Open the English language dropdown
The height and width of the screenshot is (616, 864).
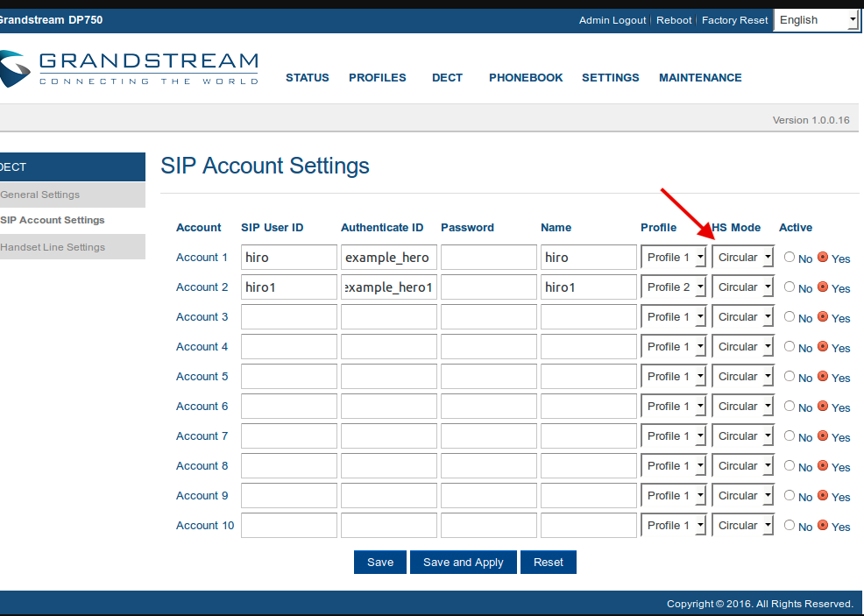tap(817, 20)
